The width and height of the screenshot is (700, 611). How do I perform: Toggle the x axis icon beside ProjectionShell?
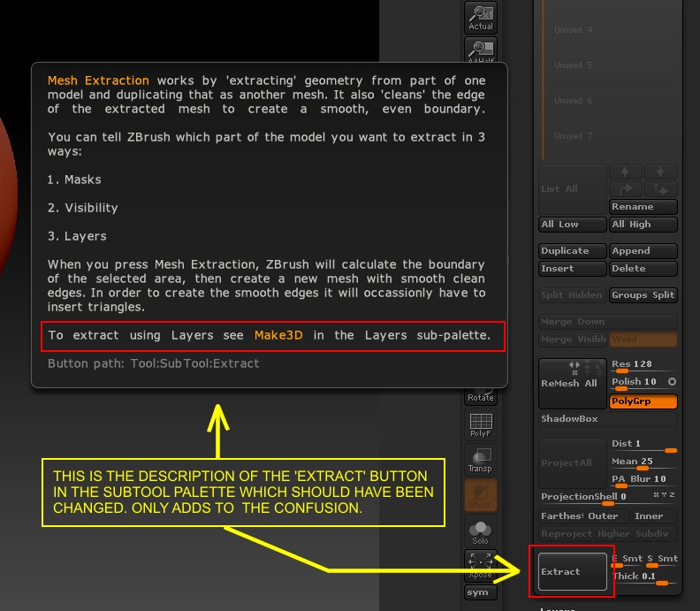[x=656, y=494]
